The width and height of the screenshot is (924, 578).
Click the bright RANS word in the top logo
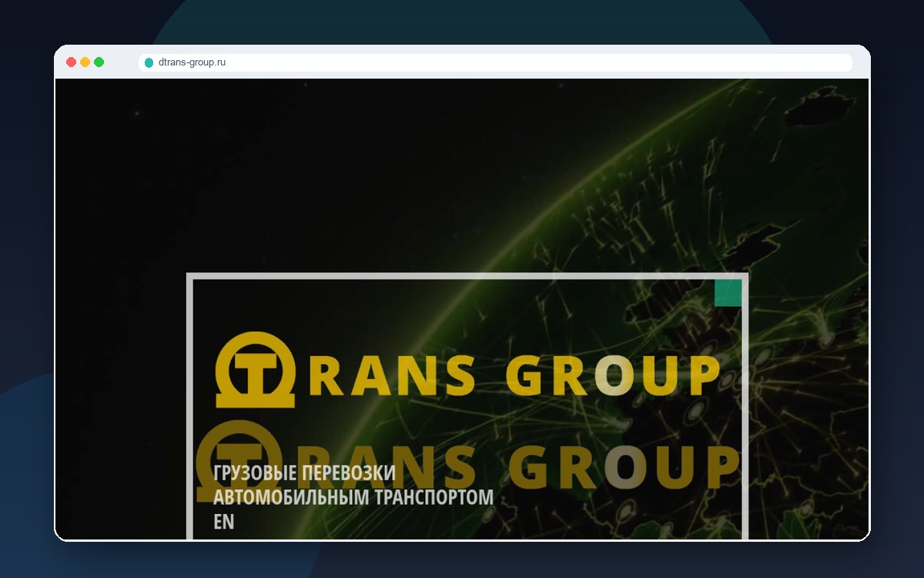397,376
